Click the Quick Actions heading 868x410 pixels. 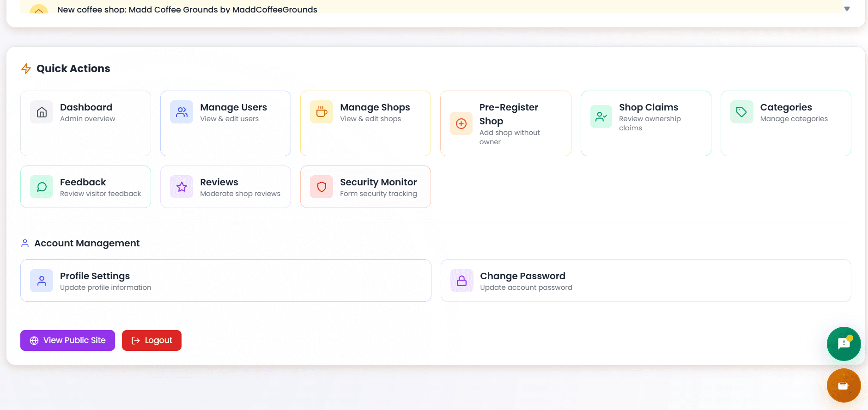[73, 68]
